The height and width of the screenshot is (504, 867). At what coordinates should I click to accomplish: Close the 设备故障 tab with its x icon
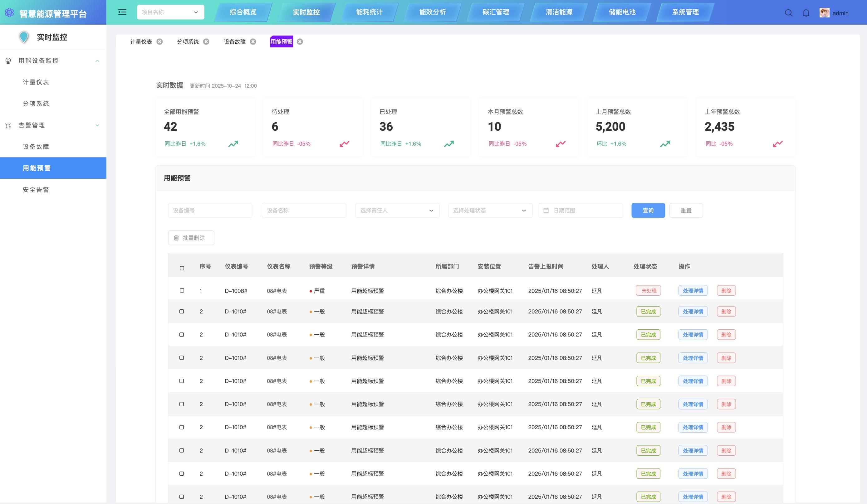253,41
